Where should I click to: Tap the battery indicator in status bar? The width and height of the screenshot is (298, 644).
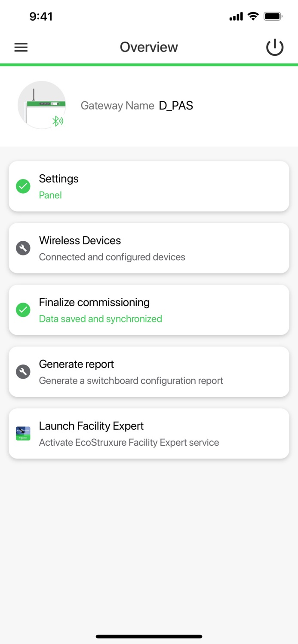(273, 16)
